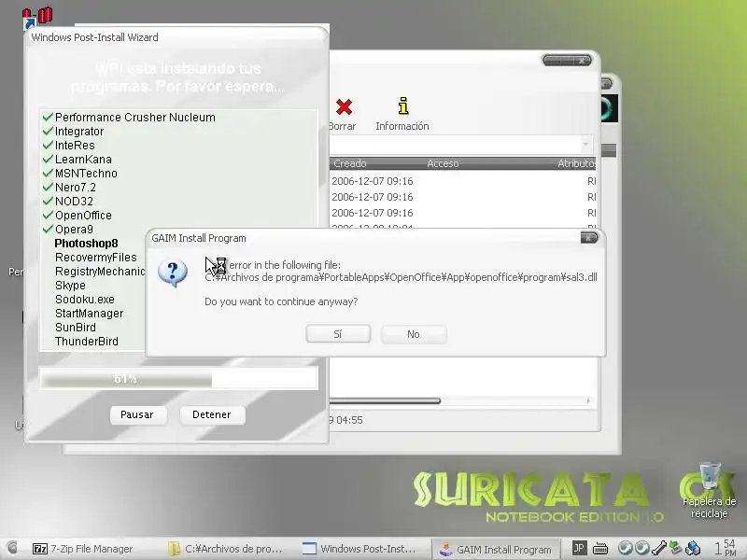
Task: Click the green checkmark beside Nero7.2
Action: point(48,187)
